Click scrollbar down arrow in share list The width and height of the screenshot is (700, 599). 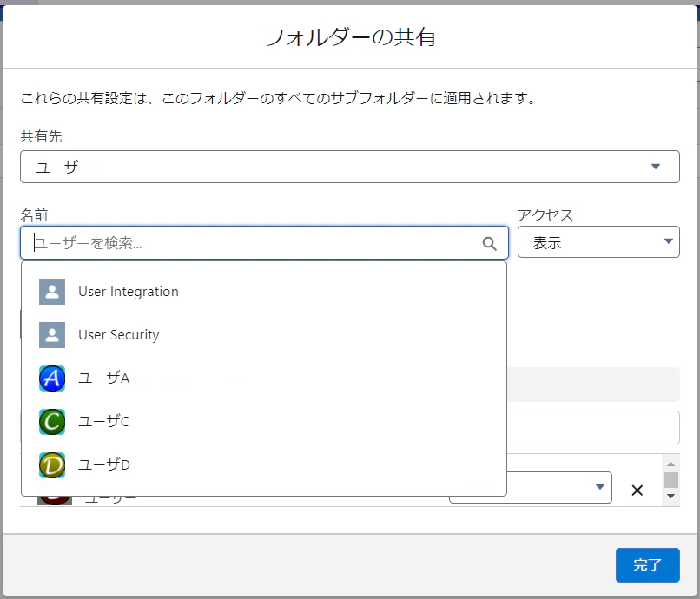coord(670,496)
